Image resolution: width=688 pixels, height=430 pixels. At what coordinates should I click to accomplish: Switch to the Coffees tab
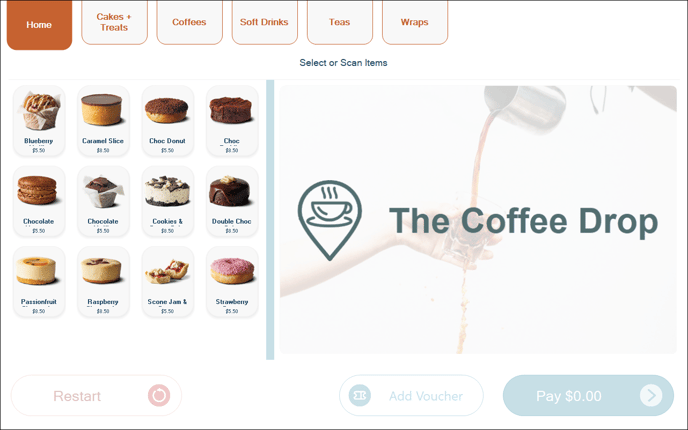[190, 22]
